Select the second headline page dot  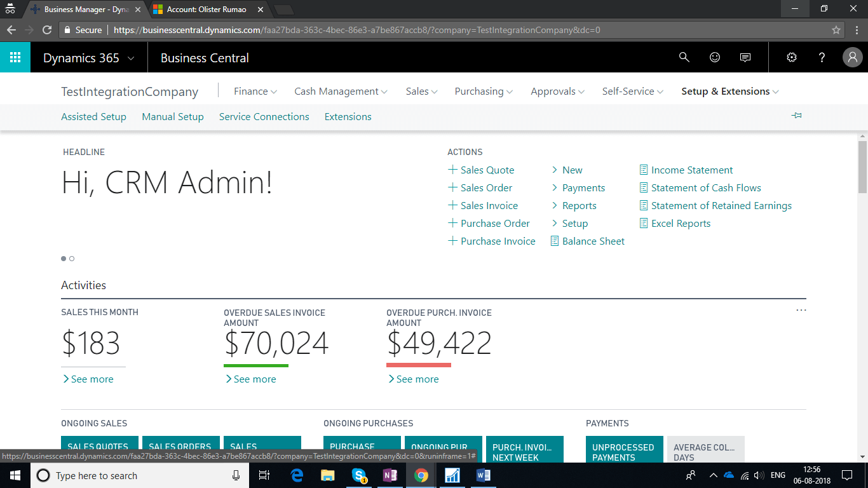(72, 259)
